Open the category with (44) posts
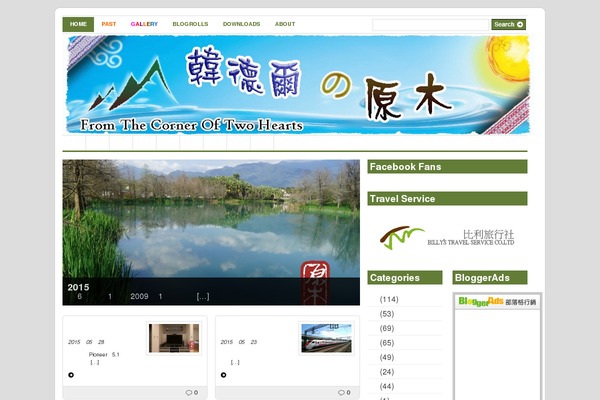The height and width of the screenshot is (400, 600). 386,387
